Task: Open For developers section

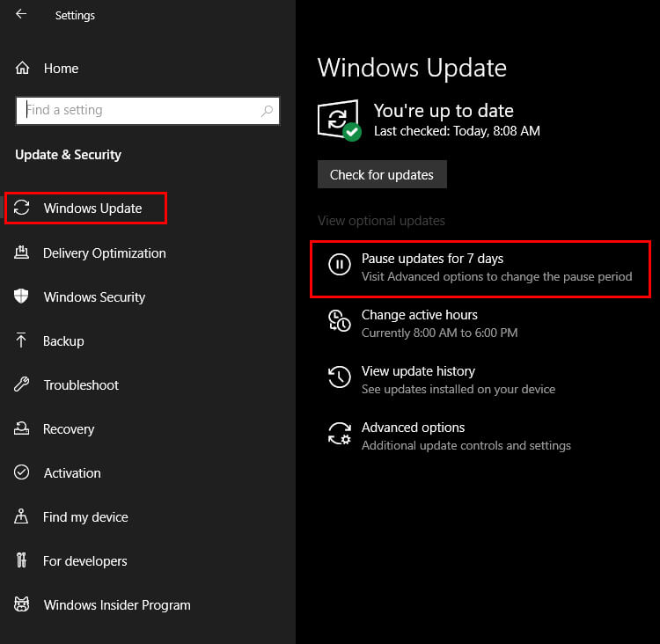Action: pos(85,561)
